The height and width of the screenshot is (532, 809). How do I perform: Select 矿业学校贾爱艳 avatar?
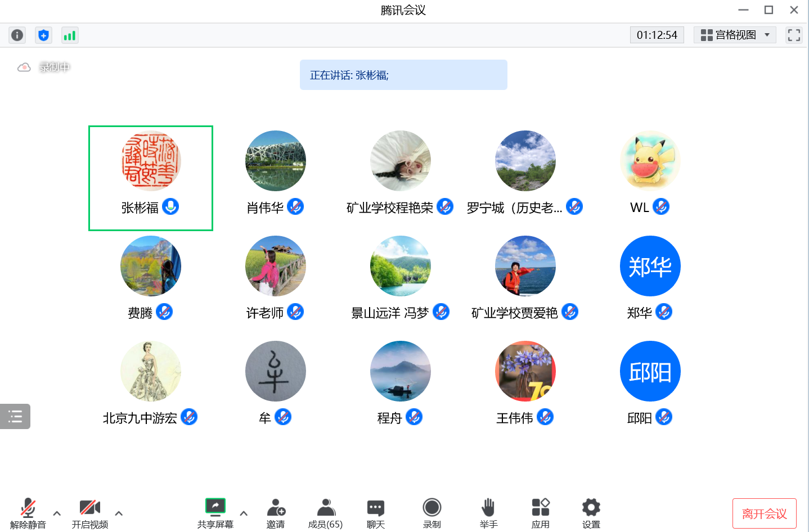pos(525,266)
